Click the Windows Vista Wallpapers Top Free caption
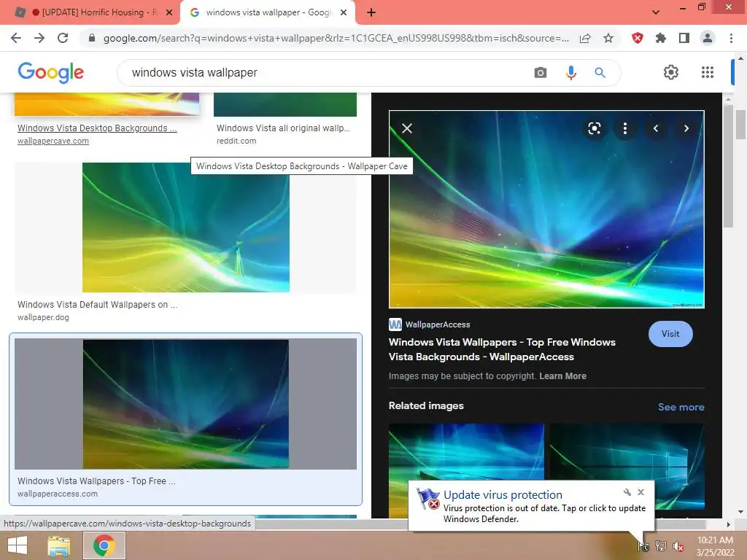Viewport: 747px width, 560px height. click(96, 481)
